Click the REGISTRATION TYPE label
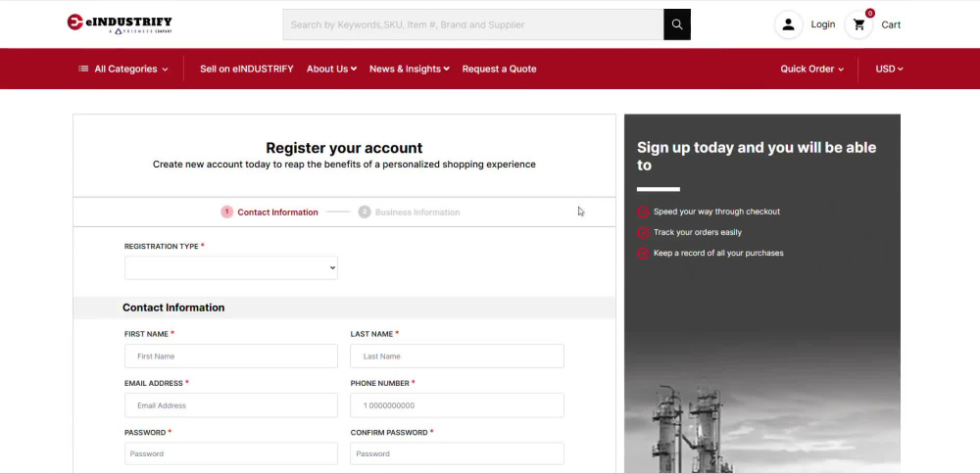This screenshot has height=474, width=980. click(x=162, y=246)
